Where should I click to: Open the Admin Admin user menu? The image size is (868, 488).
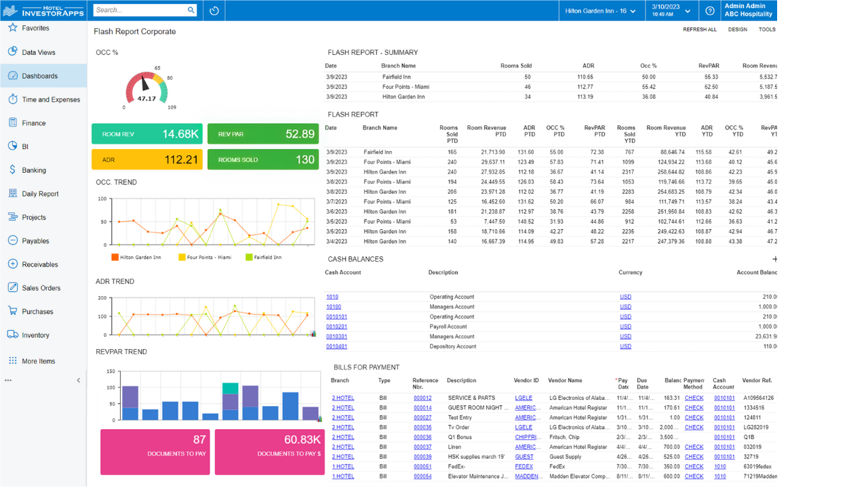coord(748,10)
